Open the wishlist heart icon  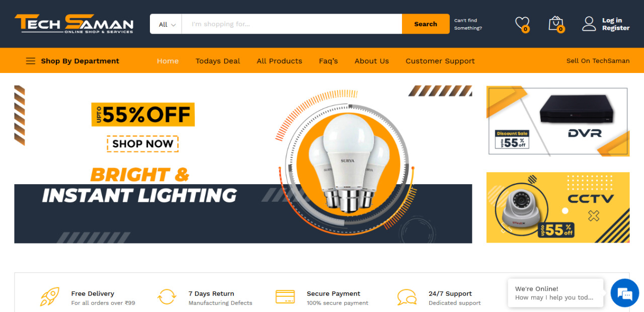522,24
